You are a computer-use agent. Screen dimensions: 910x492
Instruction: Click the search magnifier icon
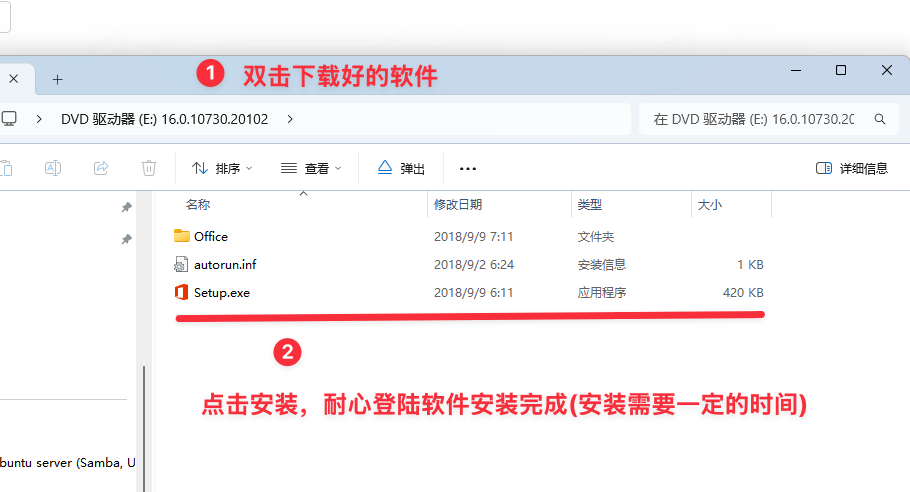(880, 119)
